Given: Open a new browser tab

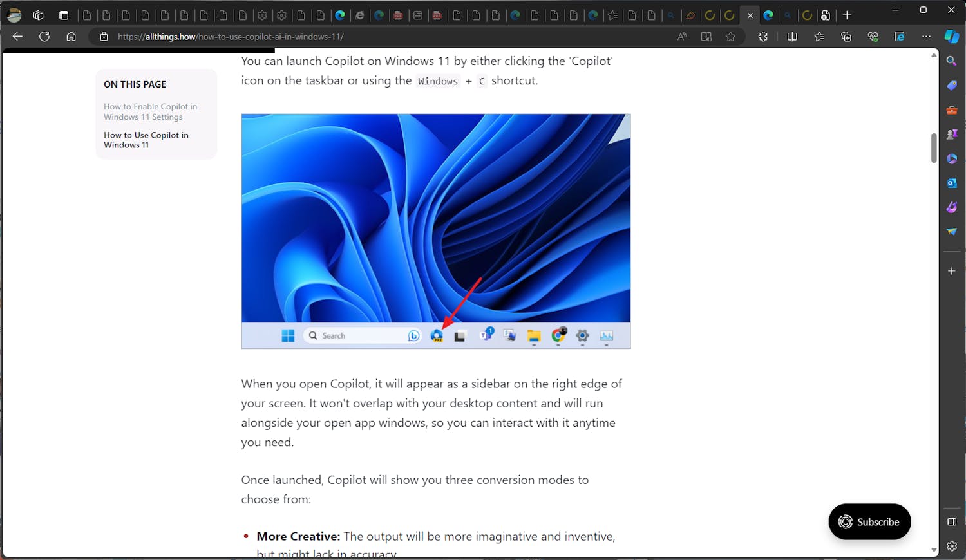Looking at the screenshot, I should coord(847,15).
